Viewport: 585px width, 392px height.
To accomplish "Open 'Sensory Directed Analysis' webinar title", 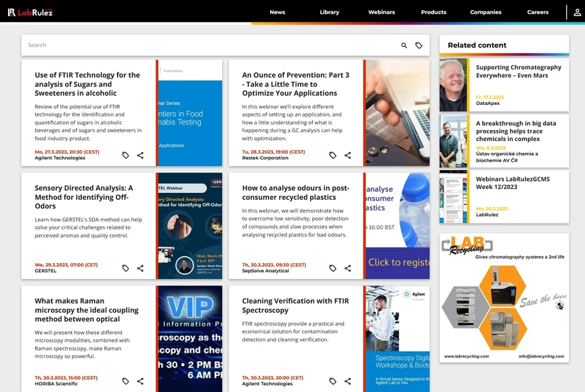I will [x=84, y=197].
